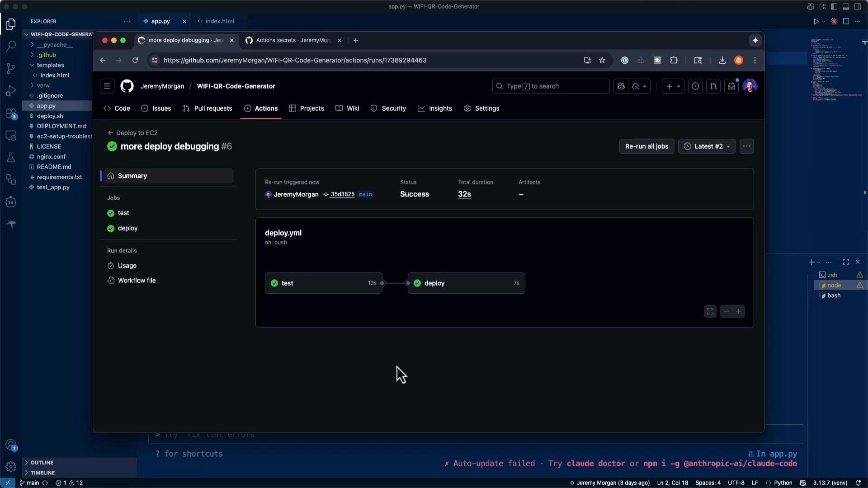Screen dimensions: 868x488
Task: Open Manage gear in VS Code
Action: [x=11, y=467]
